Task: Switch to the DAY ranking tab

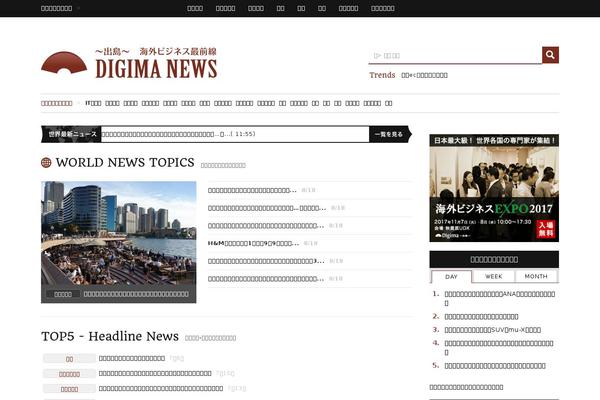Action: click(x=451, y=276)
